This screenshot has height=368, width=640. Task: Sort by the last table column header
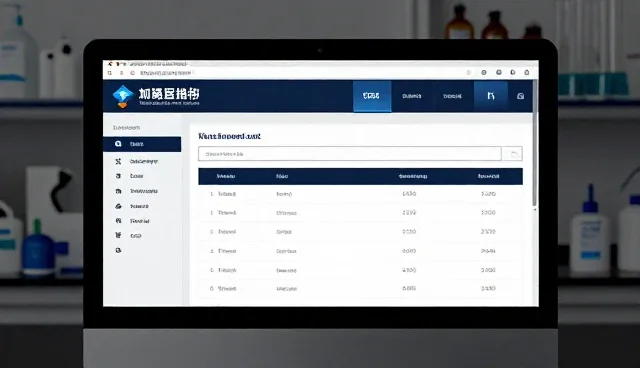489,176
